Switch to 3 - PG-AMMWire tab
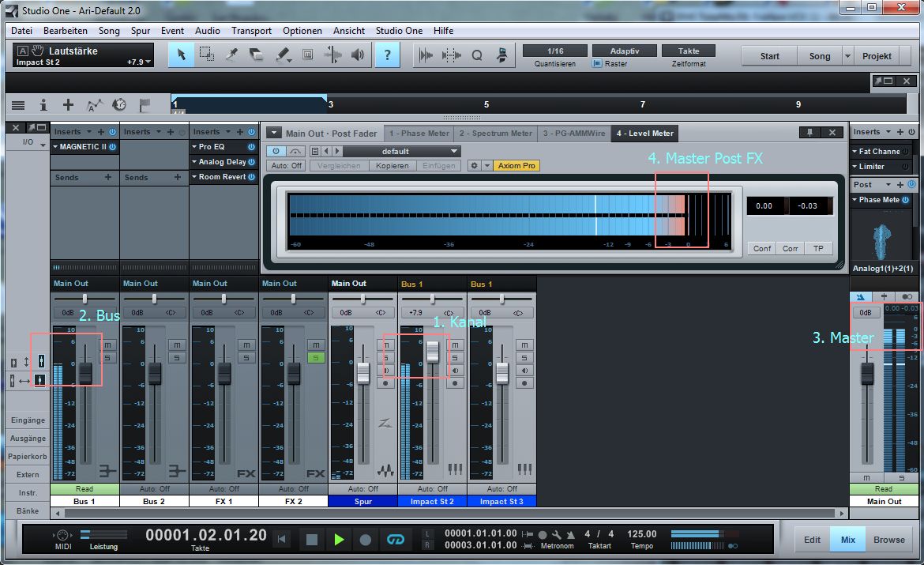The image size is (924, 565). 574,134
